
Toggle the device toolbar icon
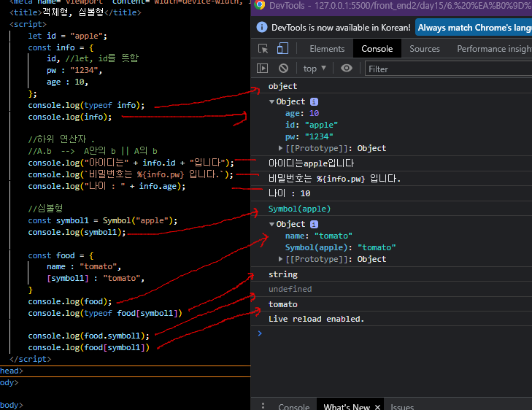tap(282, 48)
